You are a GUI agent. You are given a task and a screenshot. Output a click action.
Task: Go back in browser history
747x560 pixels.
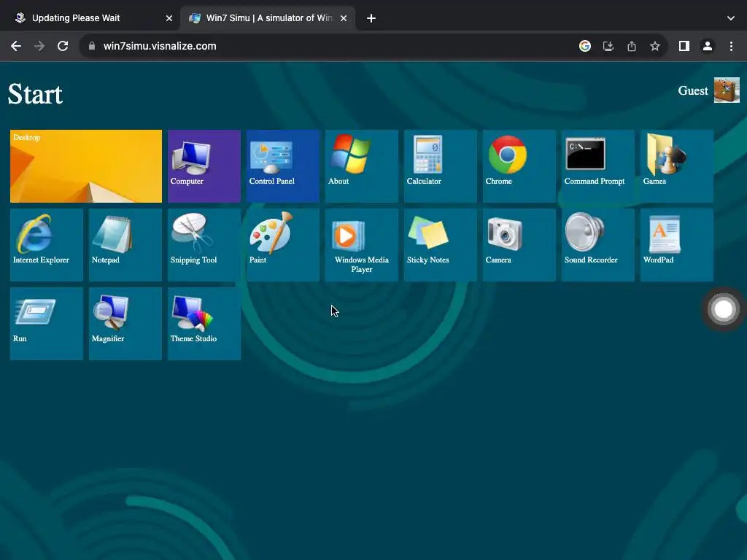pyautogui.click(x=16, y=46)
